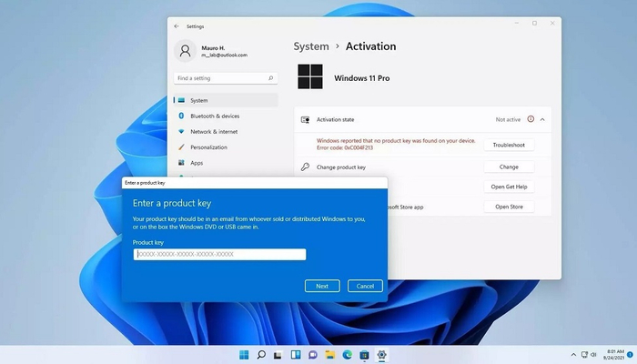This screenshot has width=637, height=364.
Task: Click the Enter a product key dialog heading
Action: (x=172, y=203)
